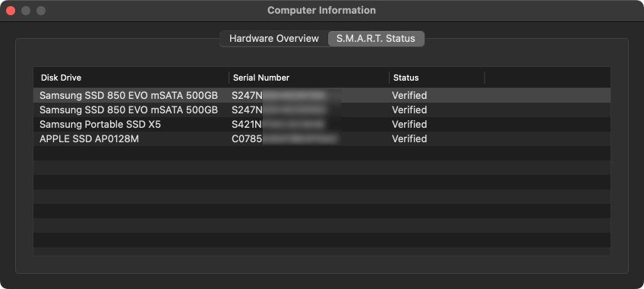Sort by the Serial Number column header
Image resolution: width=644 pixels, height=289 pixels.
coord(309,78)
